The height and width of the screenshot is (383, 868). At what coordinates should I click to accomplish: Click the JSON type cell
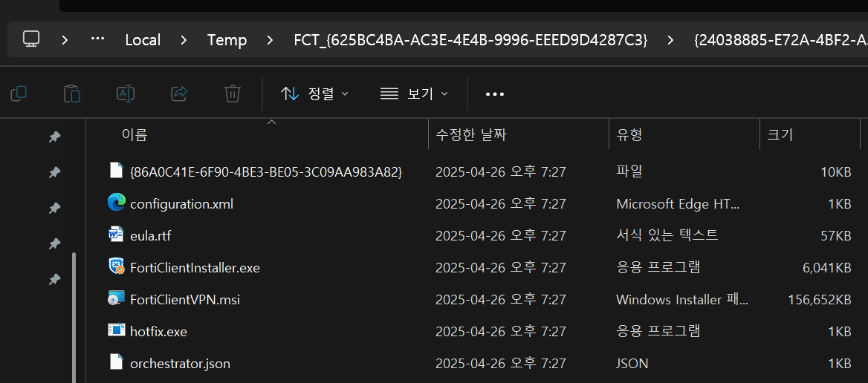[632, 364]
